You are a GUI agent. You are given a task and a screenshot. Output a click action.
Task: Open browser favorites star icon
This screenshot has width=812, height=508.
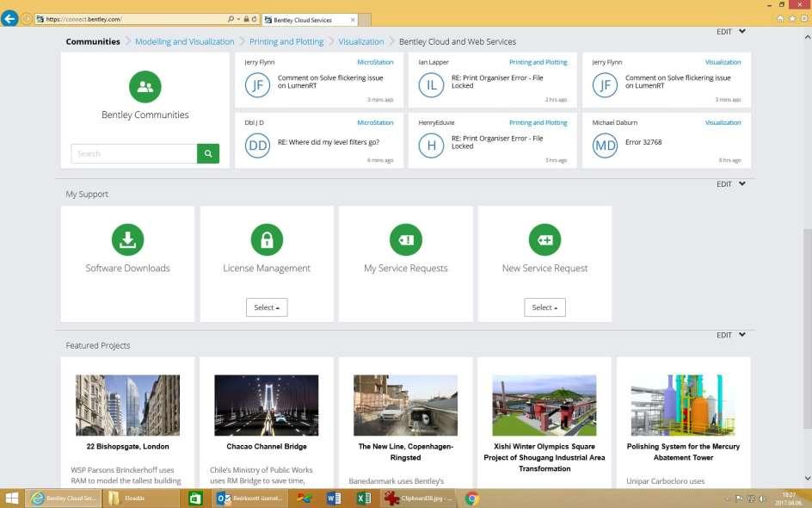[792, 19]
